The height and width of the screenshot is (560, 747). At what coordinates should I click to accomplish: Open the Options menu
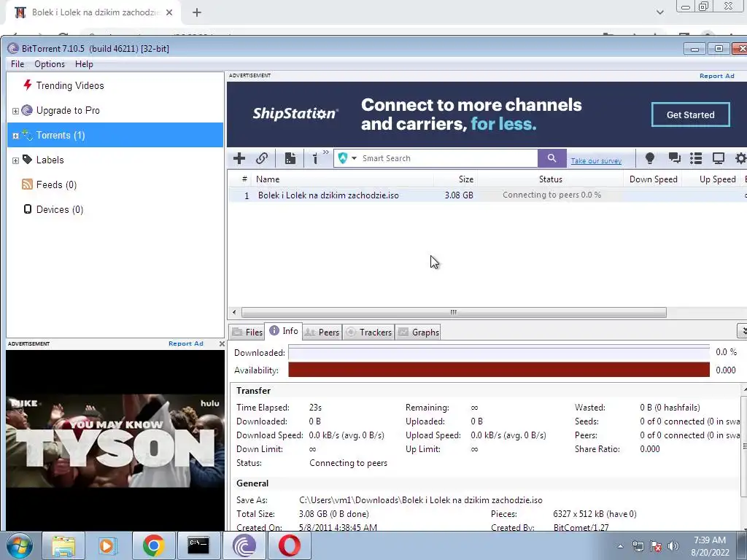click(50, 64)
